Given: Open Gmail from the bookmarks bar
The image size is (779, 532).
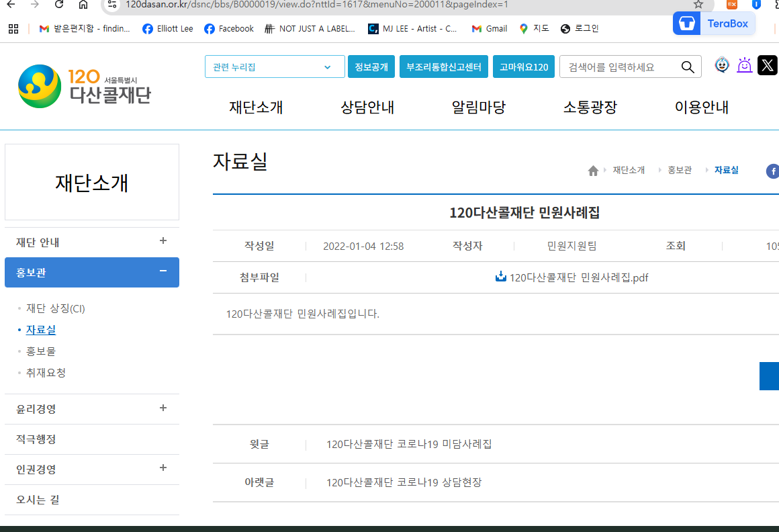Looking at the screenshot, I should pos(488,28).
